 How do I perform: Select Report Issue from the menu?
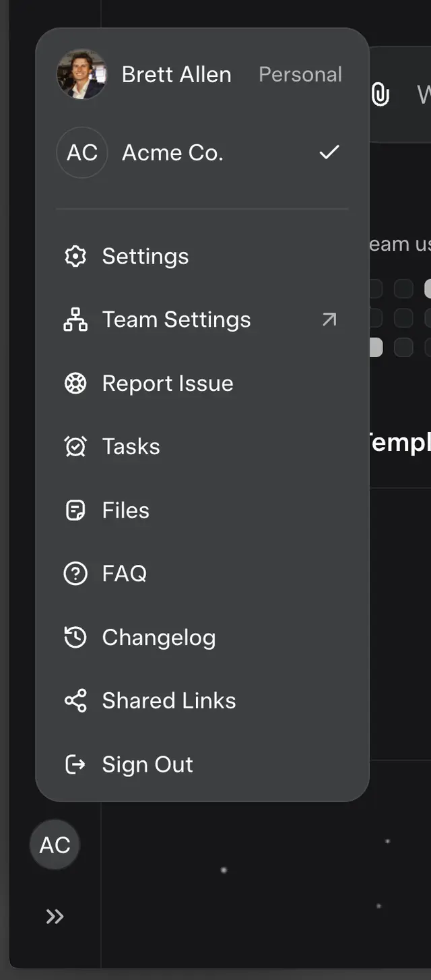pyautogui.click(x=202, y=383)
